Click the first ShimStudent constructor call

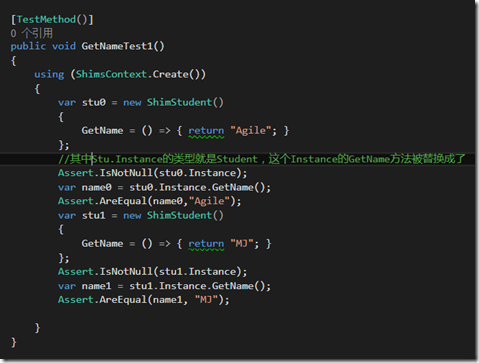click(185, 102)
